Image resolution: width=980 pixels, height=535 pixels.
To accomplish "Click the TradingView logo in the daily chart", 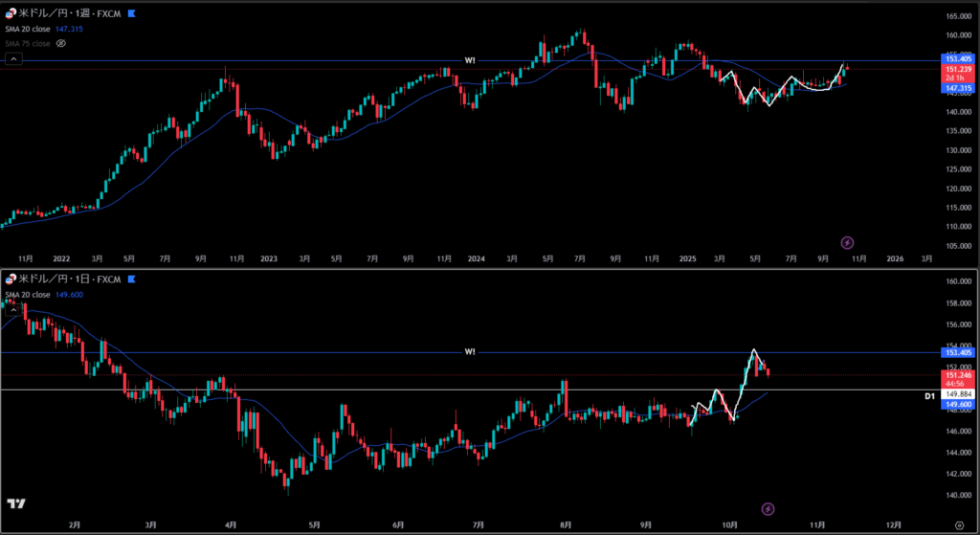I will point(16,503).
